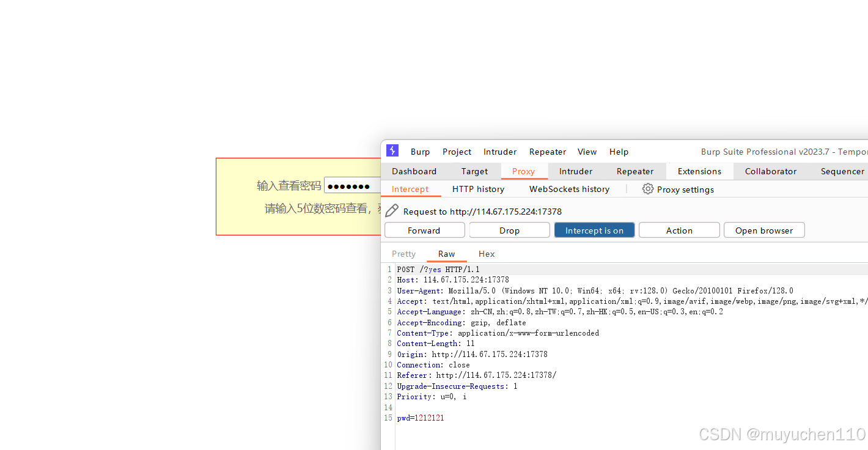This screenshot has width=868, height=450.
Task: Go to the Repeater tool tab
Action: click(635, 171)
